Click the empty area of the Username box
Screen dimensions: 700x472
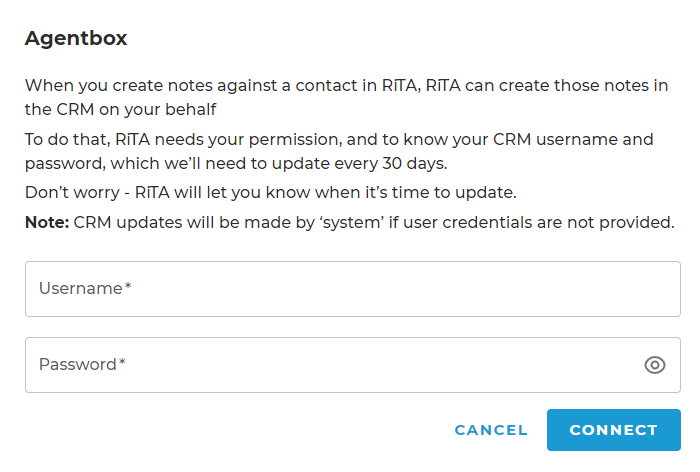tap(402, 289)
